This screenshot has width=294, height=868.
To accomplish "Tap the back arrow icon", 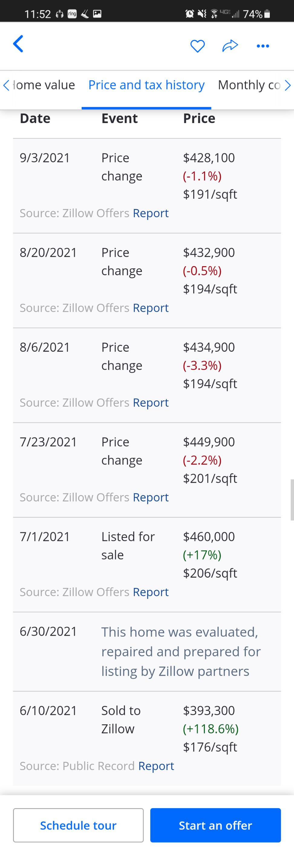I will click(18, 44).
